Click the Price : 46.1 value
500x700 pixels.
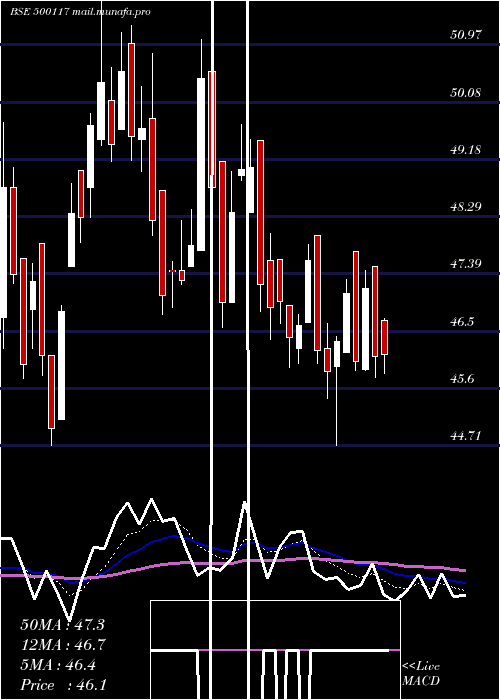coord(63,685)
